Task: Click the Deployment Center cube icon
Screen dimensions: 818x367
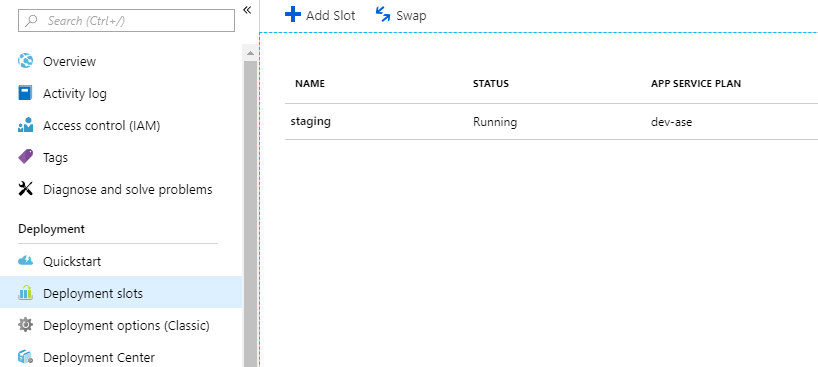Action: pos(26,357)
